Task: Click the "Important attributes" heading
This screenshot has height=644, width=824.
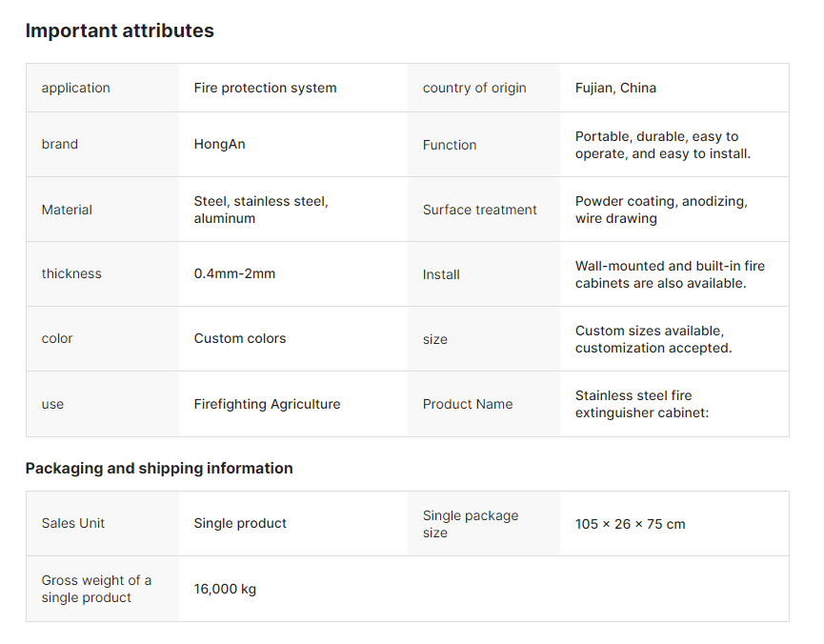Action: (119, 30)
